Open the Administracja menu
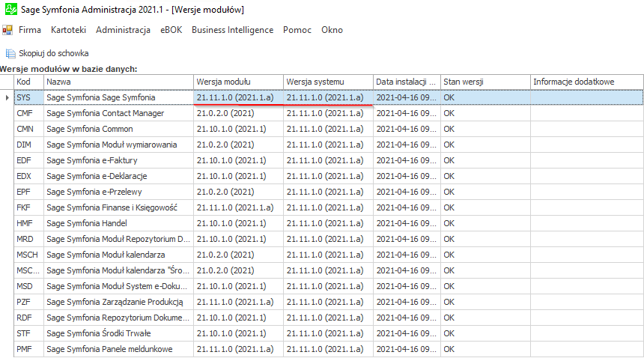This screenshot has width=644, height=358. (x=124, y=30)
